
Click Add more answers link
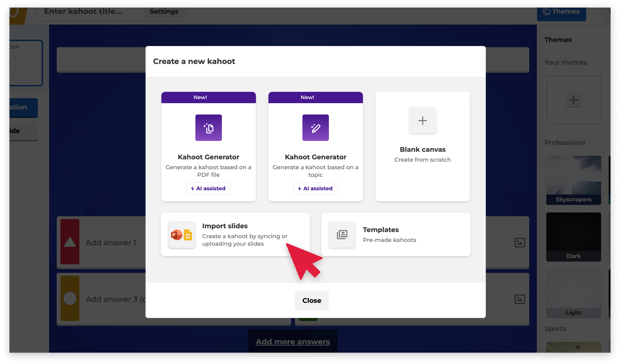coord(293,342)
